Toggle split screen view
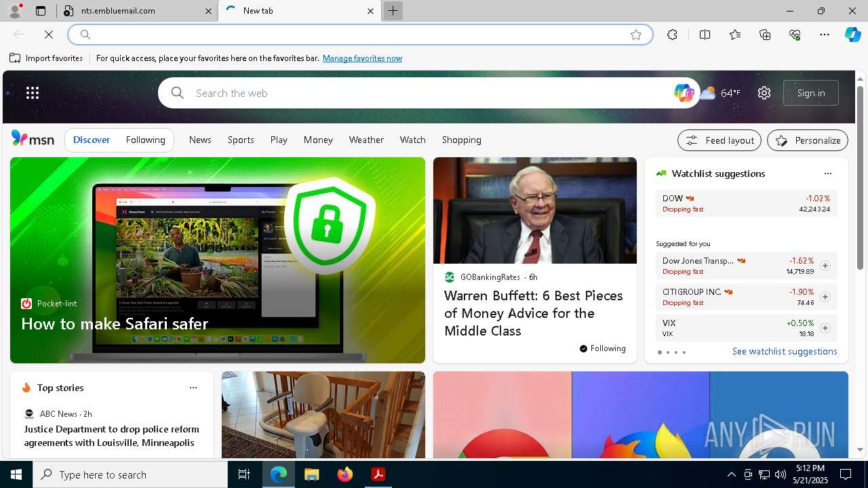 [705, 35]
